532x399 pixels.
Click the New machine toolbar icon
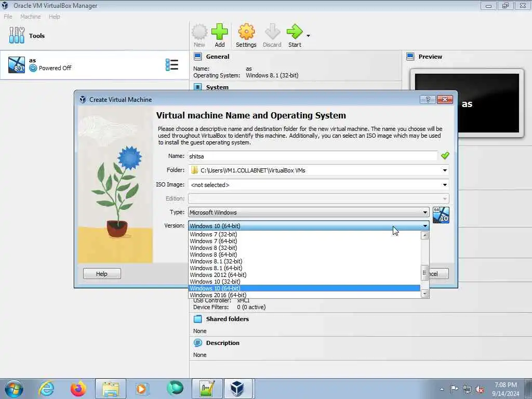point(199,35)
